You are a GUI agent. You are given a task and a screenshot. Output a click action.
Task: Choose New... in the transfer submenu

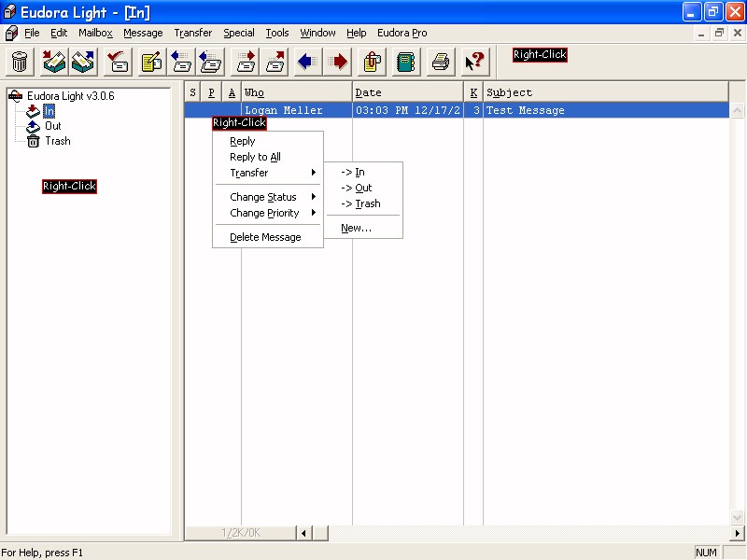click(x=364, y=228)
